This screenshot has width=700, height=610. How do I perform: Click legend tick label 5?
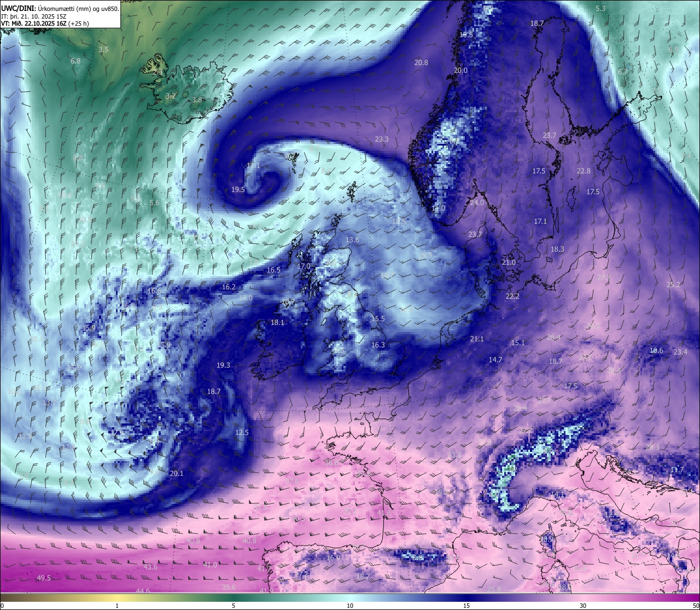coord(234,606)
